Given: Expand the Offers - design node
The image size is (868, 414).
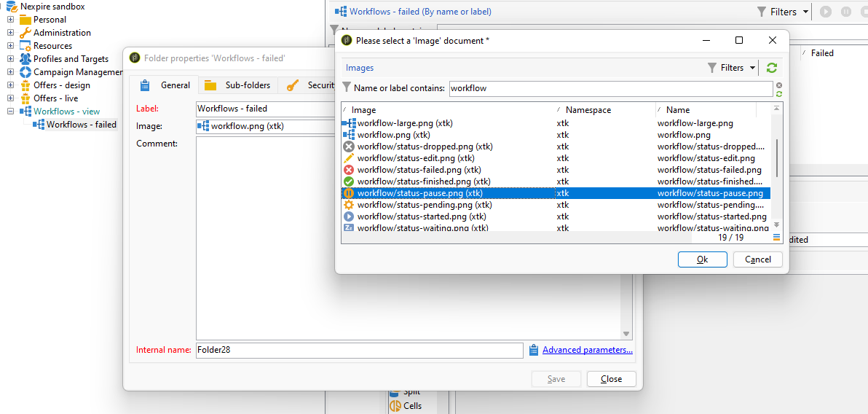Looking at the screenshot, I should (10, 85).
